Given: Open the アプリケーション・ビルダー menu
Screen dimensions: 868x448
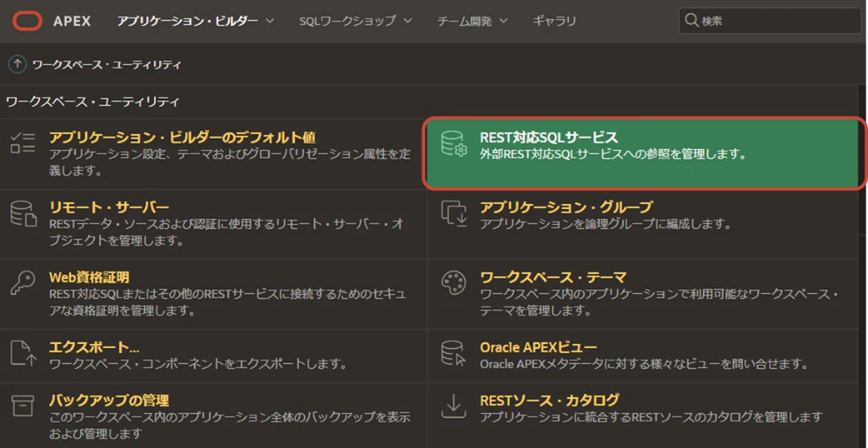Looking at the screenshot, I should [x=187, y=21].
